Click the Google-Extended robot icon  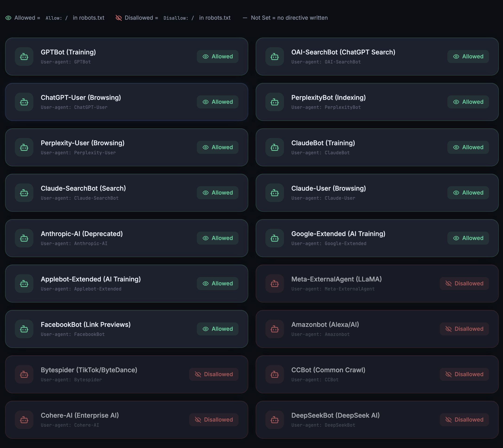click(x=274, y=238)
